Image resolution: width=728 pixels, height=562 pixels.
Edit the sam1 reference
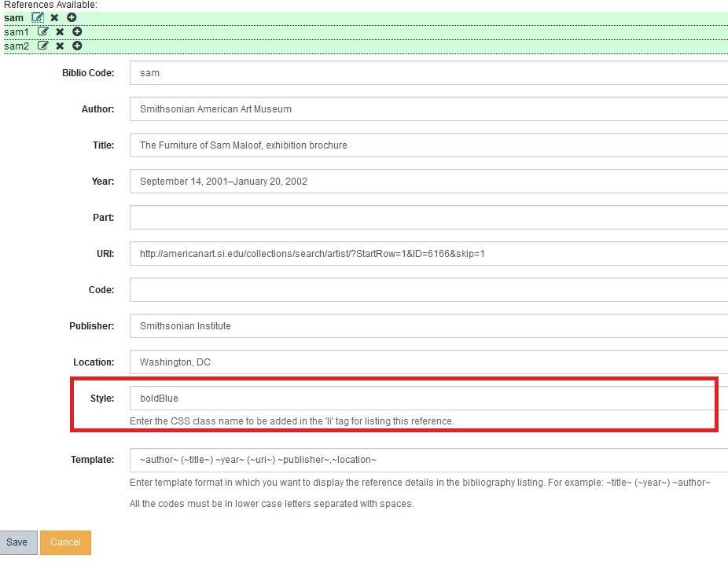tap(42, 31)
